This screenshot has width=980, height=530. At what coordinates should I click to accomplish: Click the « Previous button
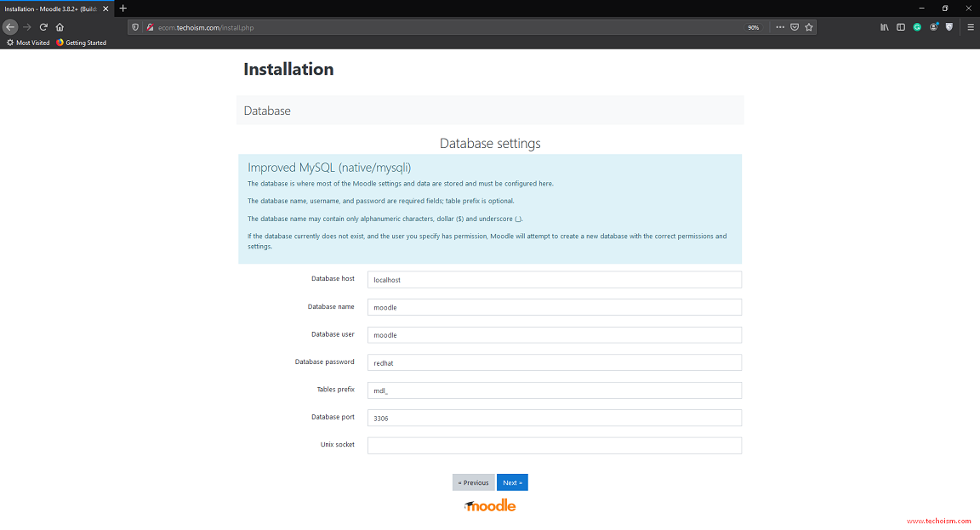coord(473,482)
